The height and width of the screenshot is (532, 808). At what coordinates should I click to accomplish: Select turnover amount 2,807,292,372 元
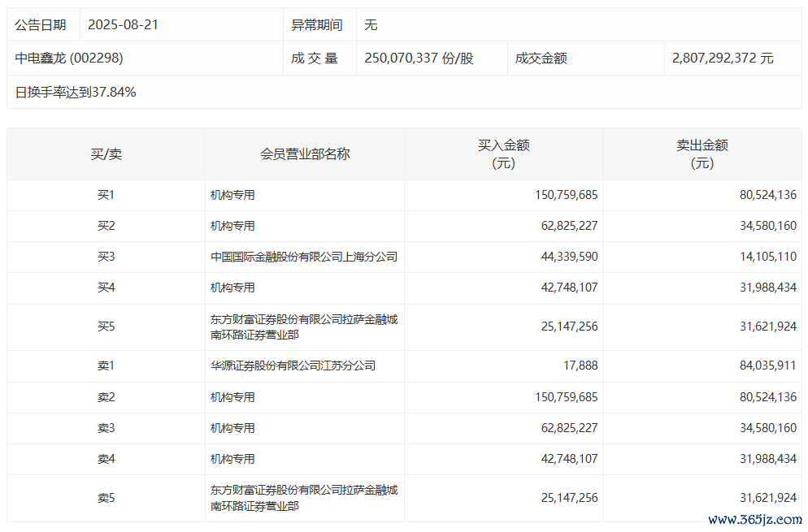point(723,58)
